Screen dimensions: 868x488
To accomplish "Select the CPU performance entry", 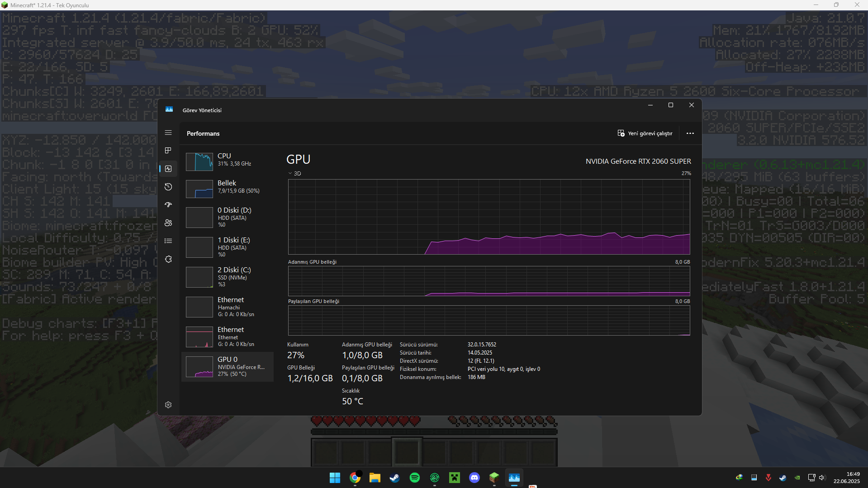I will [228, 161].
